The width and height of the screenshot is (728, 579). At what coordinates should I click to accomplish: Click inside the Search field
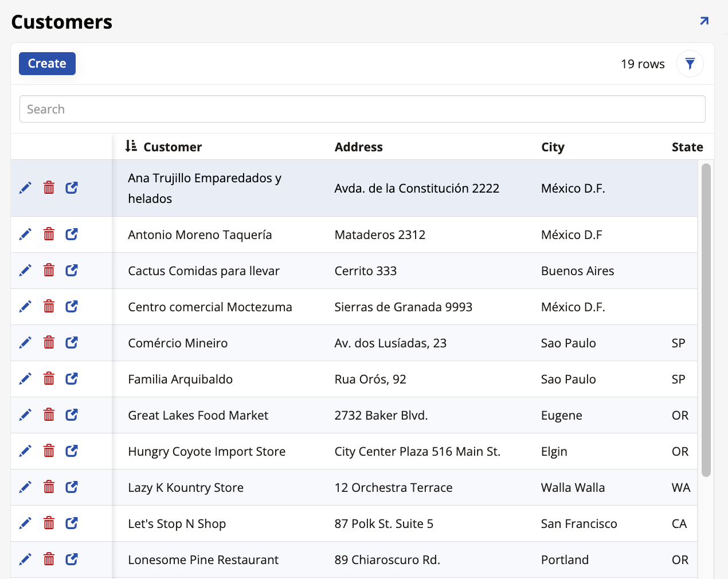click(362, 108)
